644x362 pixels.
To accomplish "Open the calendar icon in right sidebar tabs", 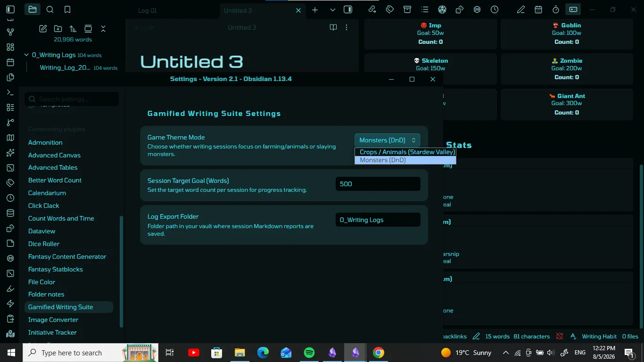I will click(x=538, y=9).
